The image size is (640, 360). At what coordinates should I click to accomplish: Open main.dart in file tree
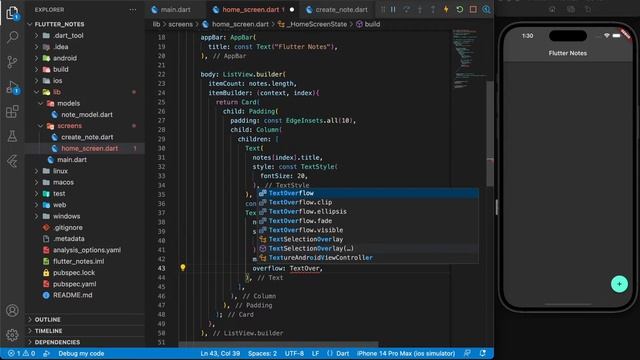point(71,160)
